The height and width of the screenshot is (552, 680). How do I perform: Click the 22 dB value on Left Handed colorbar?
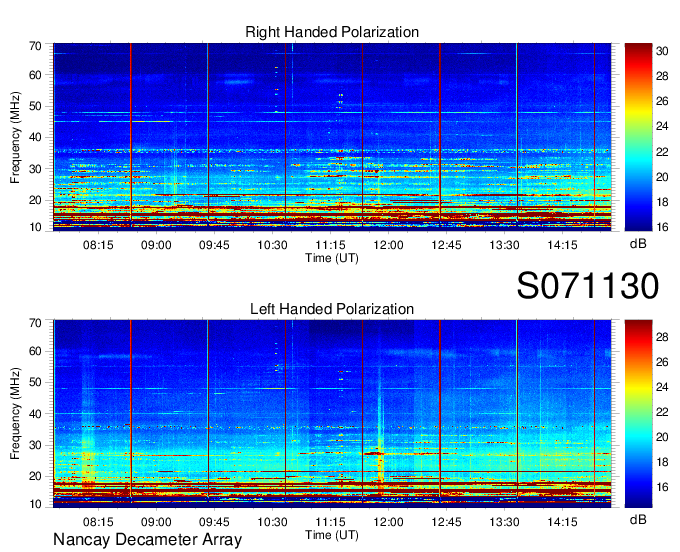tap(662, 412)
